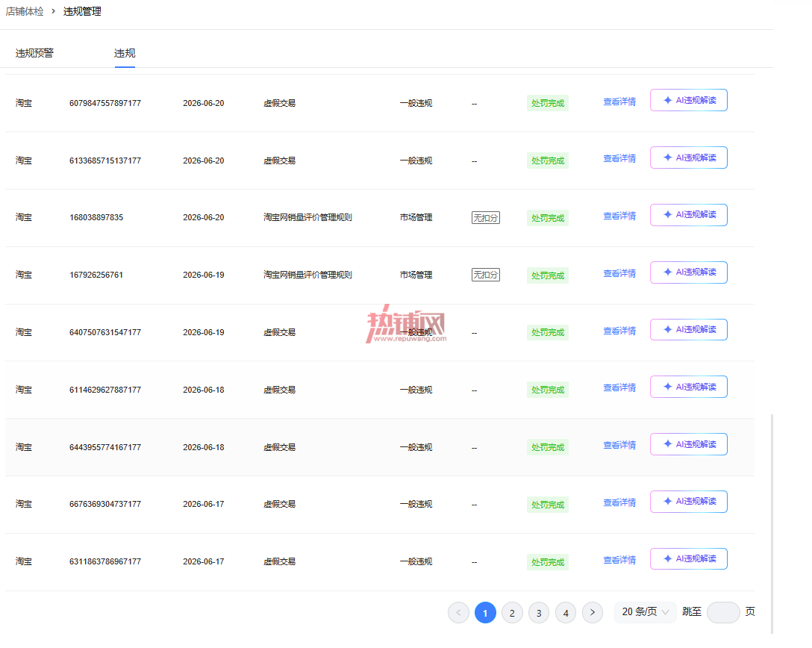This screenshot has width=812, height=648.
Task: Switch to the 违规预警 tab
Action: tap(34, 53)
